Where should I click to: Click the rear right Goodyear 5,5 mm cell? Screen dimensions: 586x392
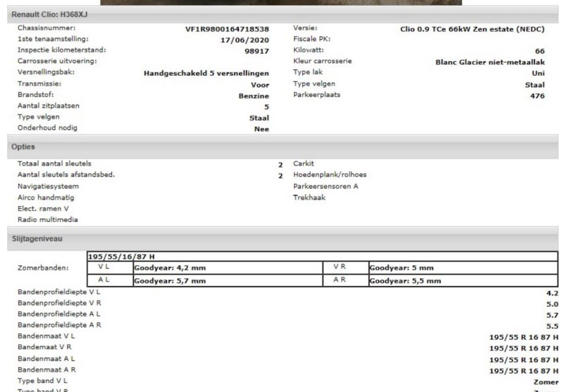pyautogui.click(x=405, y=281)
